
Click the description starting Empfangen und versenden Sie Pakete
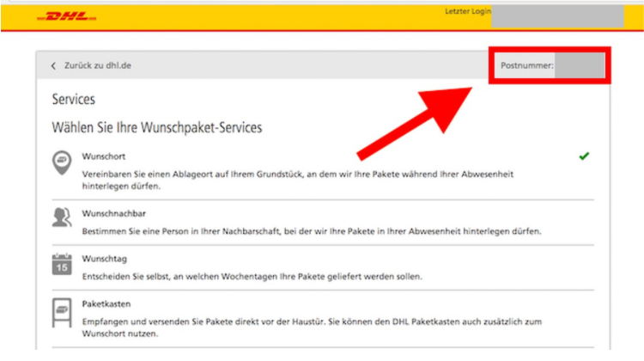tap(312, 327)
